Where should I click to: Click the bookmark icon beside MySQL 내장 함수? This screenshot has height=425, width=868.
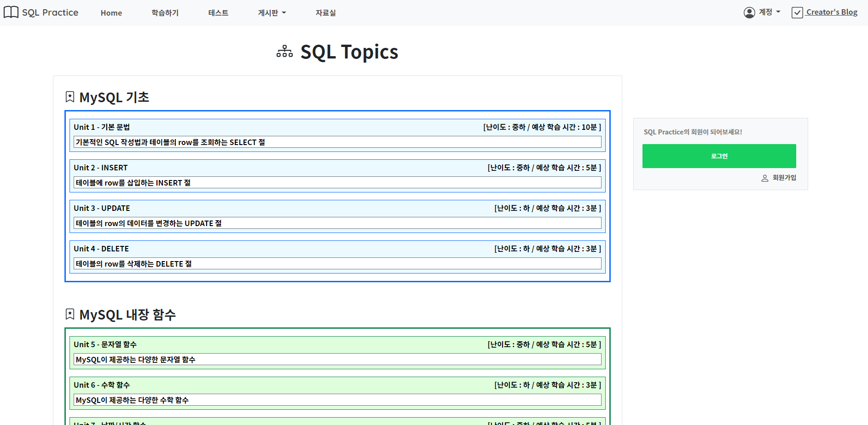click(x=70, y=314)
